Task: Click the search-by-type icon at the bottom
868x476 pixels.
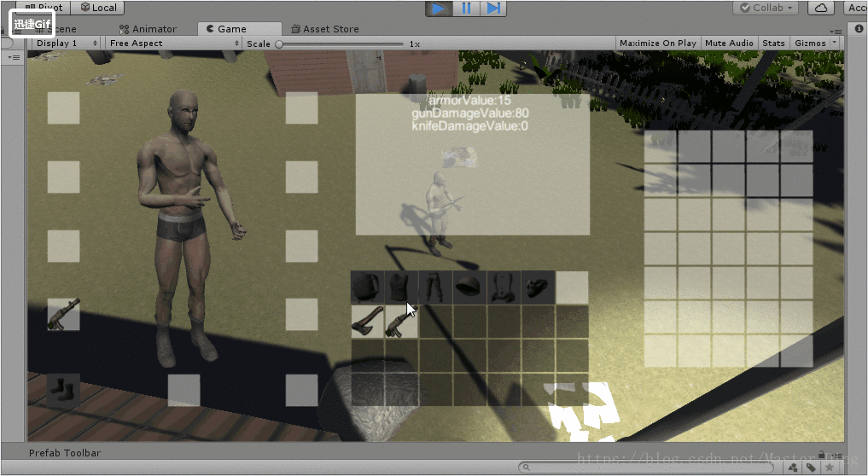Action: point(793,467)
